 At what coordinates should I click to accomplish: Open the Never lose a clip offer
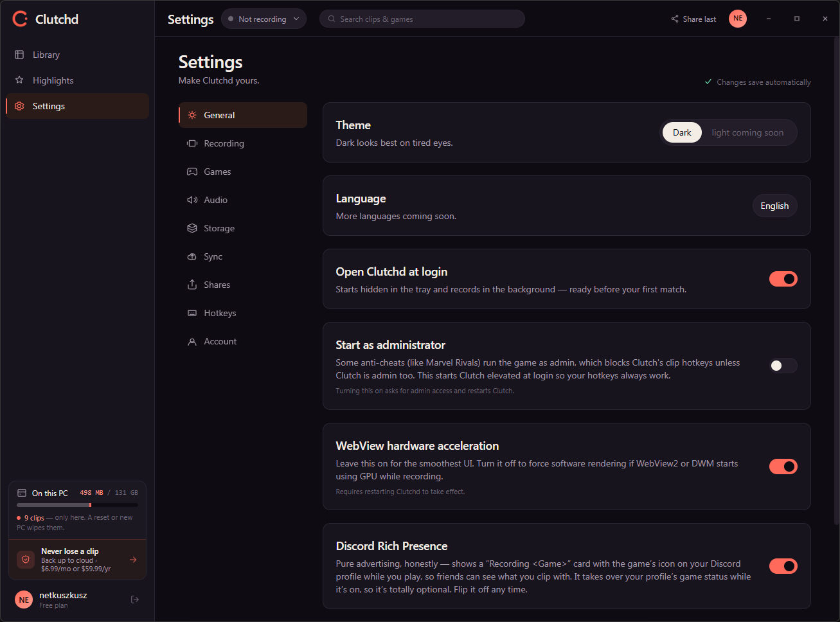click(x=77, y=560)
